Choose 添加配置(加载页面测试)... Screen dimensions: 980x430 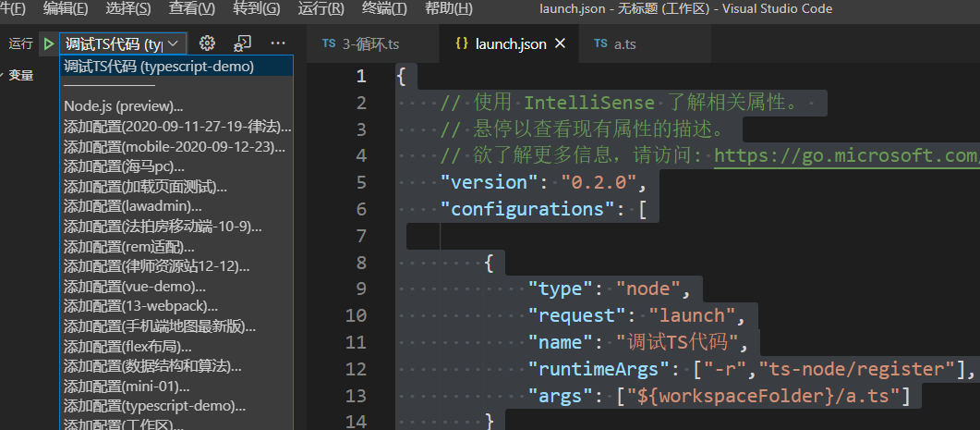pyautogui.click(x=176, y=187)
